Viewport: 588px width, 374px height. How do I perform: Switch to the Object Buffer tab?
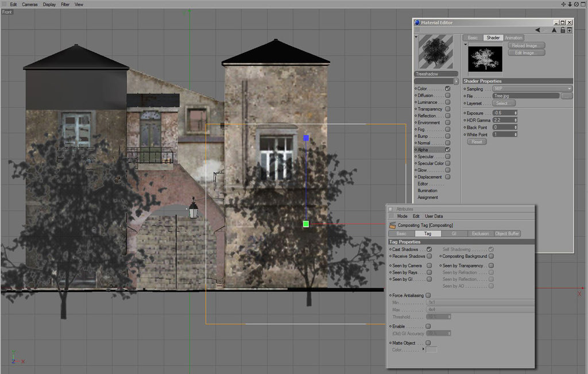[x=508, y=233]
